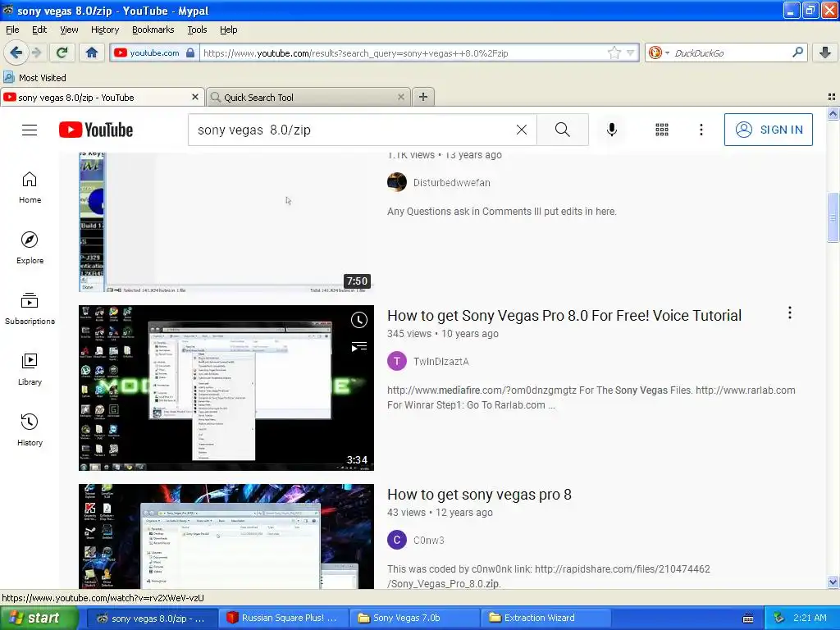
Task: Open the DuckDuckGo search engine dropdown
Action: pos(659,52)
